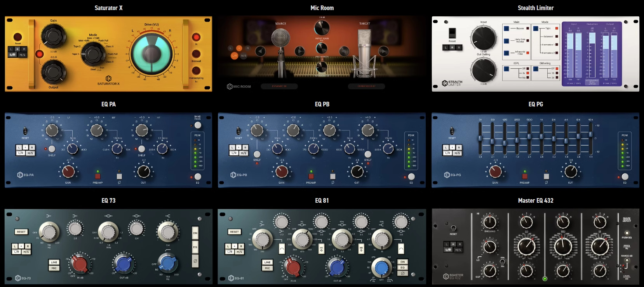Select LINE input on EQ 81
Image resolution: width=644 pixels, height=287 pixels.
coord(267,262)
